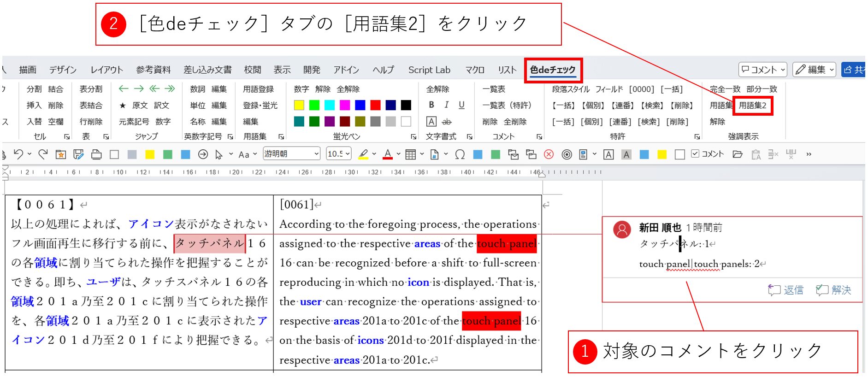Image resolution: width=868 pixels, height=377 pixels.
Task: Toggle the コメント checkbox in toolbar
Action: pos(696,154)
